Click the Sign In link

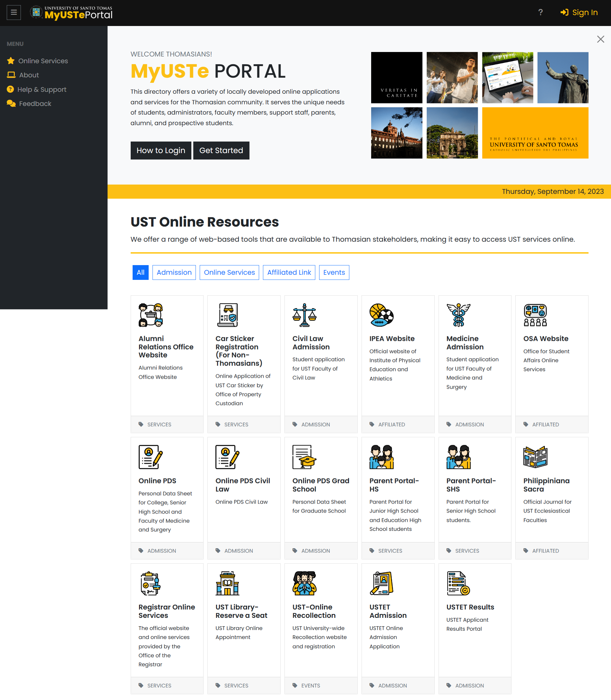[579, 12]
